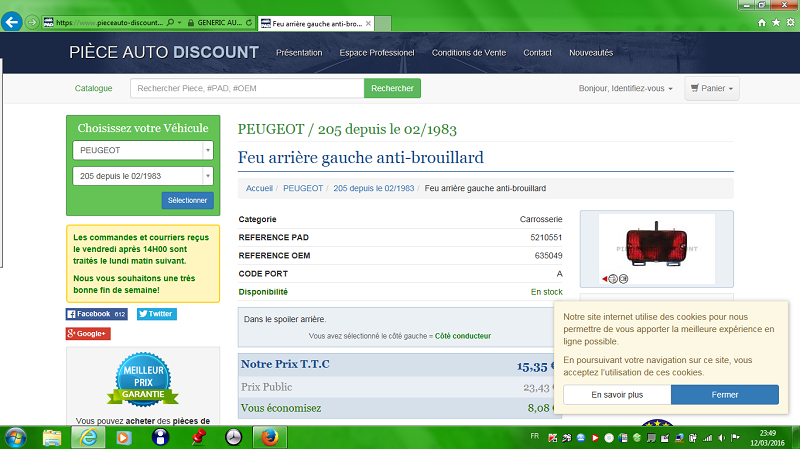Refresh the page with the reload icon
800x449 pixels.
[248, 22]
